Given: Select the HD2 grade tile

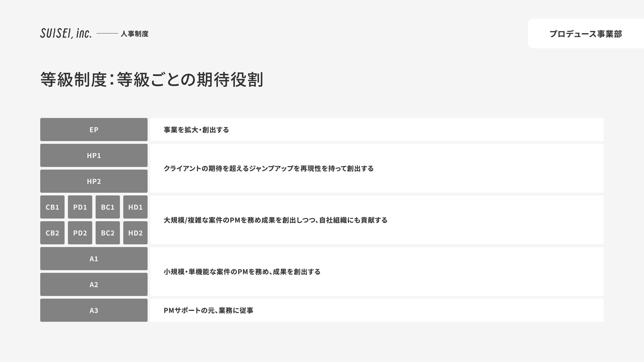Looking at the screenshot, I should pos(135,233).
